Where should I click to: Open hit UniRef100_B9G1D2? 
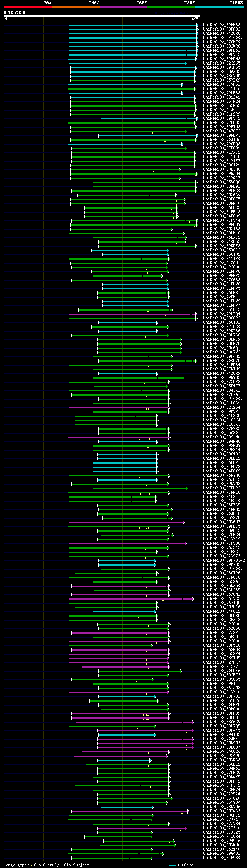222,454
